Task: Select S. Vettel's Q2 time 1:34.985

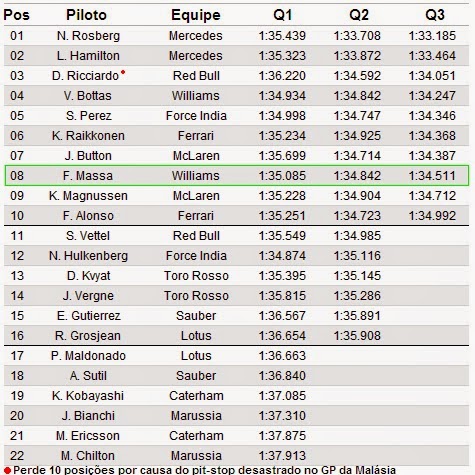Action: [x=357, y=236]
